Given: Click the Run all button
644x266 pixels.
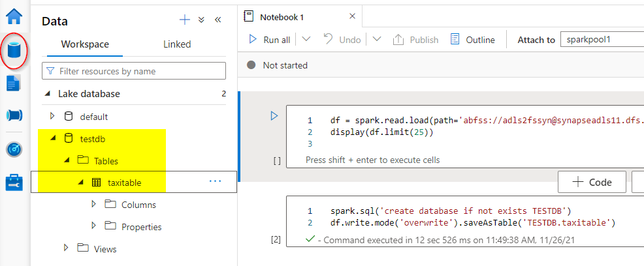Looking at the screenshot, I should (x=270, y=40).
